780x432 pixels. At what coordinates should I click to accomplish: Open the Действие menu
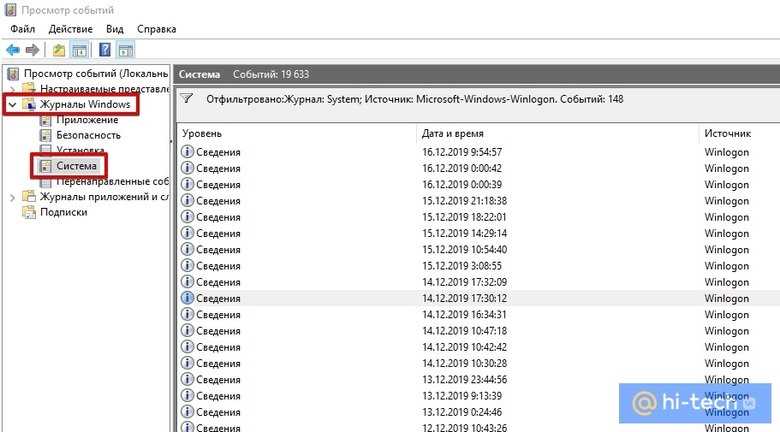[x=71, y=29]
